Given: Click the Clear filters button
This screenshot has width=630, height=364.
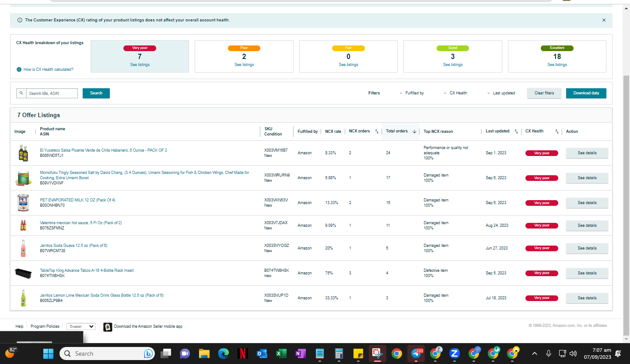Looking at the screenshot, I should pyautogui.click(x=544, y=93).
